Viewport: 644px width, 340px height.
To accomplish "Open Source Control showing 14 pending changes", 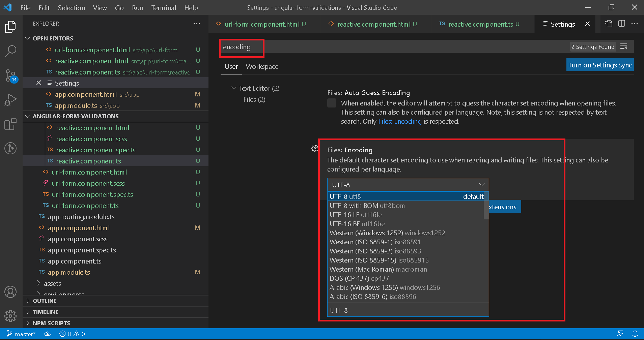I will 10,76.
